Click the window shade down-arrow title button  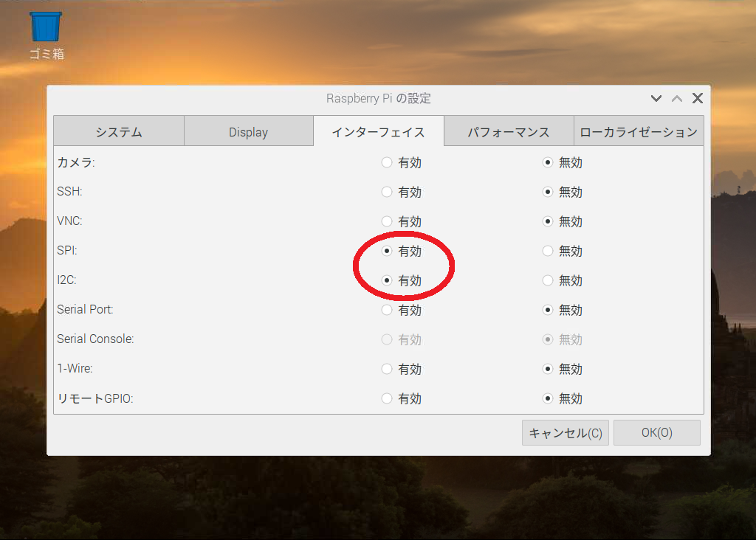click(x=656, y=99)
